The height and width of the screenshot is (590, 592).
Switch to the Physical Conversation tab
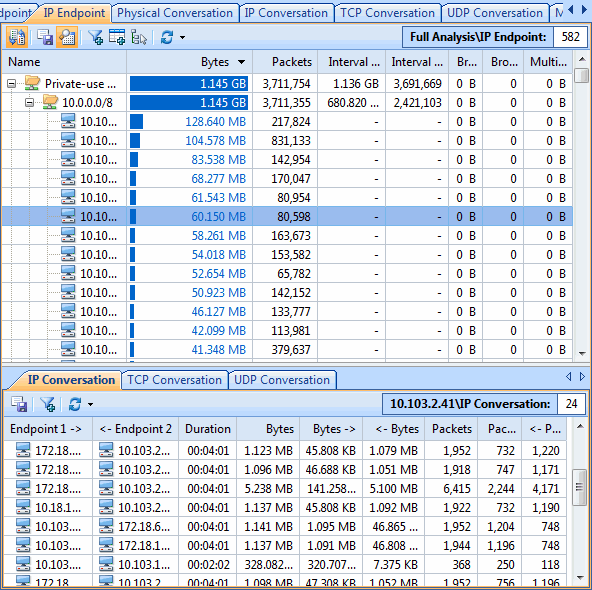(x=175, y=13)
